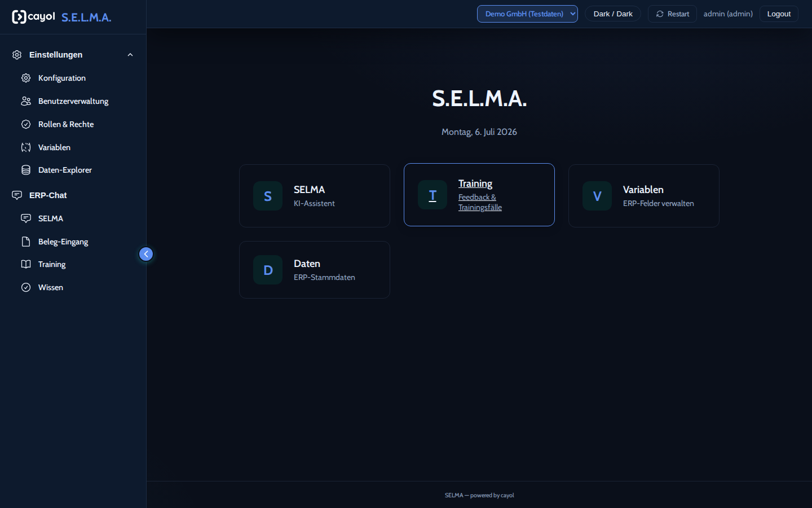This screenshot has width=812, height=508.
Task: Click the ERP-Chat speech bubble icon
Action: pos(17,195)
